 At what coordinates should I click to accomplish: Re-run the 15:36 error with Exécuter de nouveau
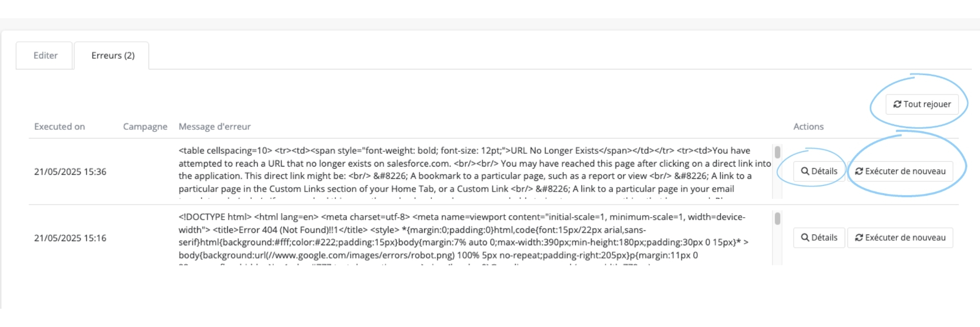pos(900,171)
